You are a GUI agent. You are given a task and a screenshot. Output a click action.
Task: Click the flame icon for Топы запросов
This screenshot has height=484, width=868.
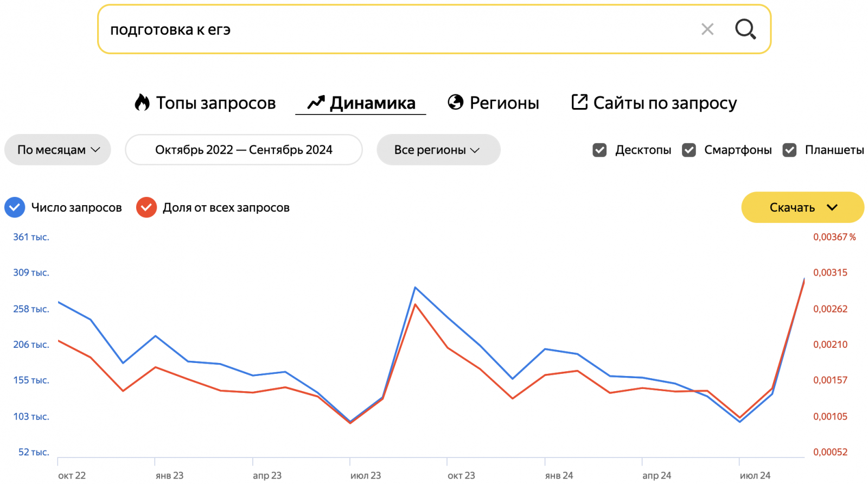(x=142, y=103)
